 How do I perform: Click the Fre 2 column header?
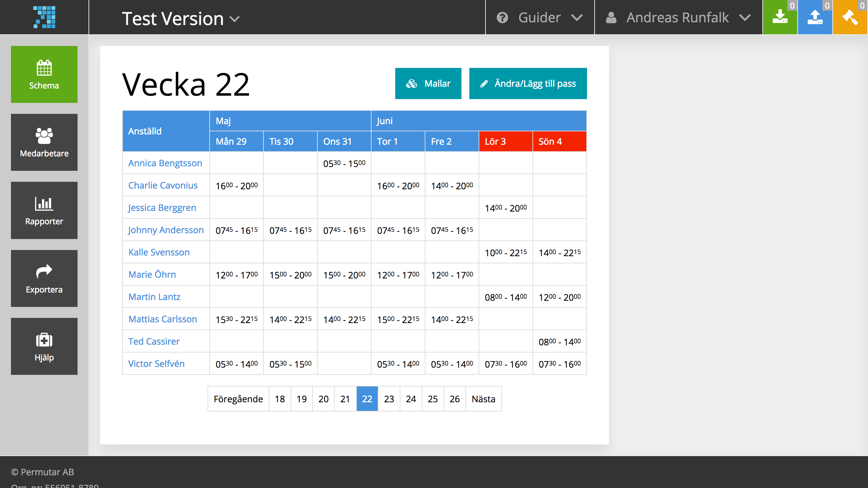tap(452, 141)
